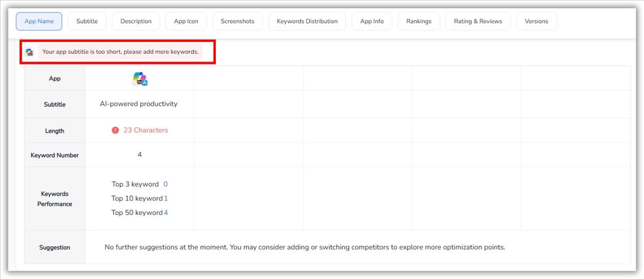This screenshot has width=644, height=279.
Task: Open the Rating & Reviews tab
Action: tap(477, 22)
